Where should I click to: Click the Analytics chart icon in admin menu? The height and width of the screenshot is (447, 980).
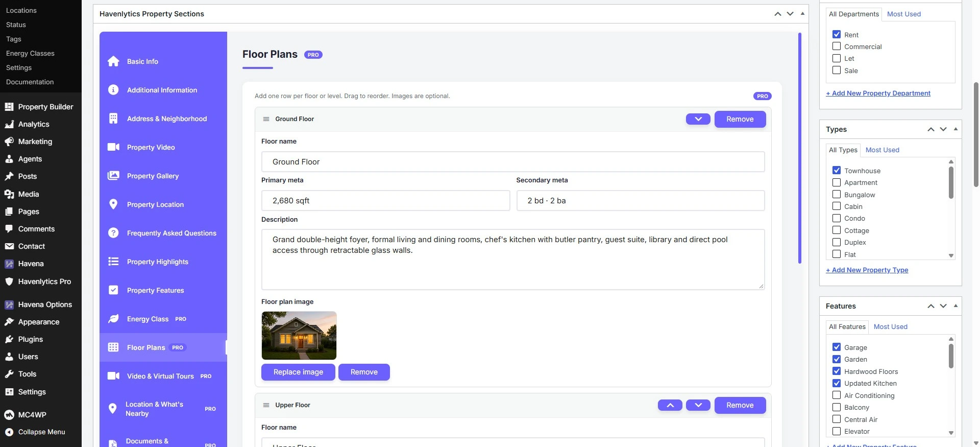pos(9,124)
